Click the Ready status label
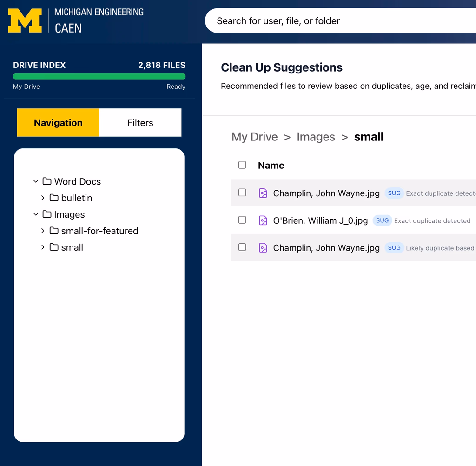Viewport: 476px width, 466px height. [x=176, y=87]
